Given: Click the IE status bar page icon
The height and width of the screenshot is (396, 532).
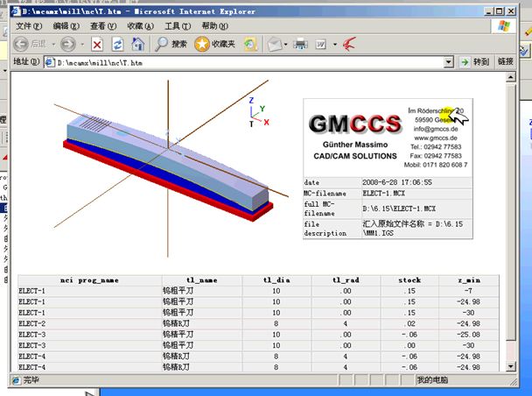Looking at the screenshot, I should pyautogui.click(x=16, y=380).
